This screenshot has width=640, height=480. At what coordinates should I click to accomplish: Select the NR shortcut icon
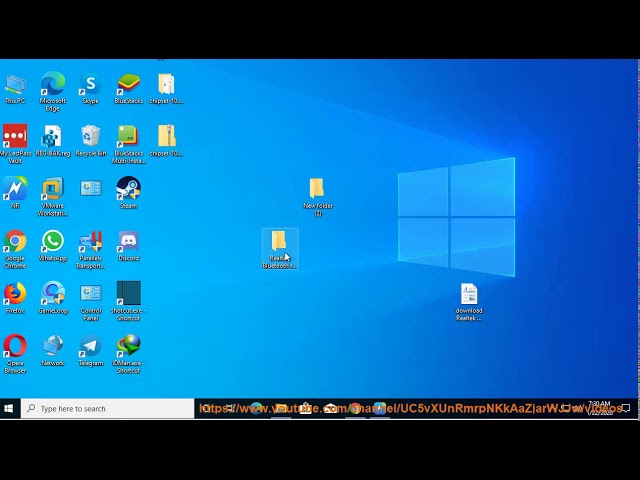click(15, 193)
